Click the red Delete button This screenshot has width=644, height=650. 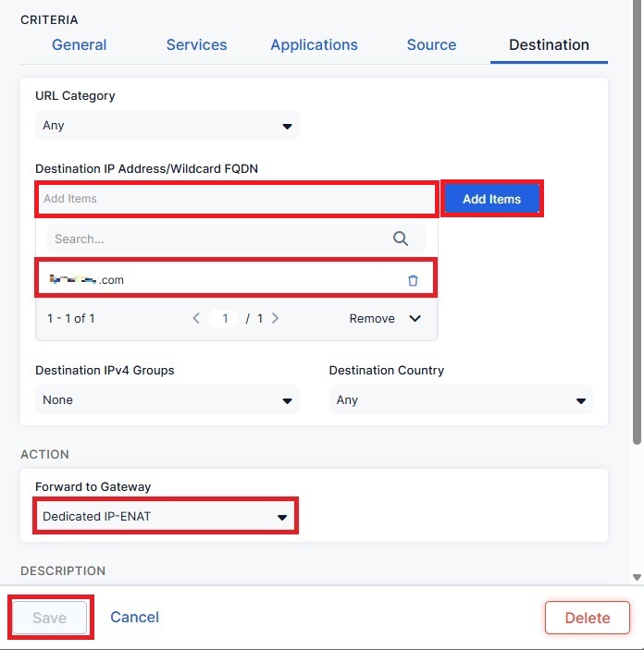[x=587, y=618]
